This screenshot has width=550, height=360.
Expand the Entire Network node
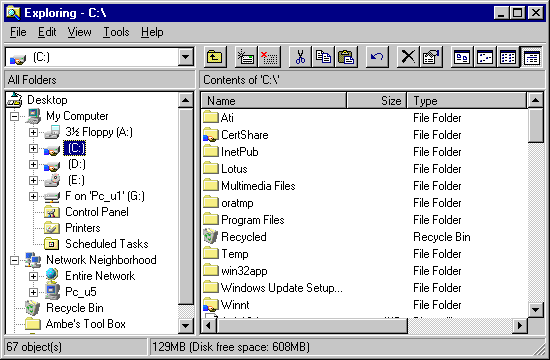(x=33, y=276)
